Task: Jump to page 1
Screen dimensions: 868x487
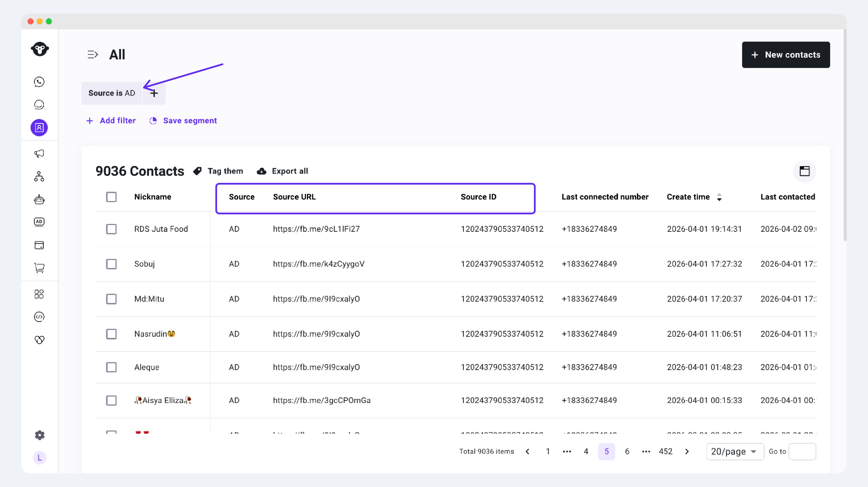Action: click(x=548, y=452)
